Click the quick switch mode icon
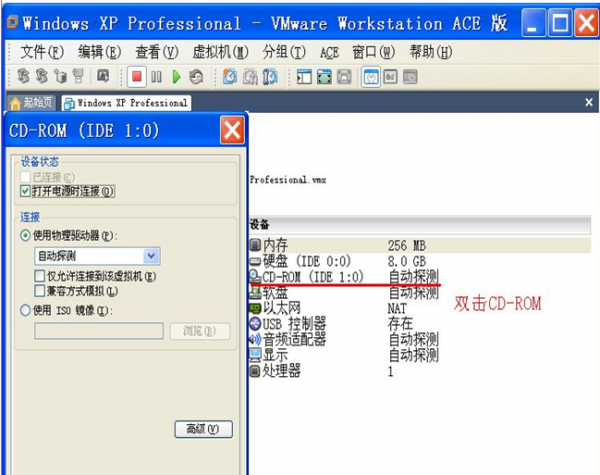The image size is (600, 475). click(344, 77)
